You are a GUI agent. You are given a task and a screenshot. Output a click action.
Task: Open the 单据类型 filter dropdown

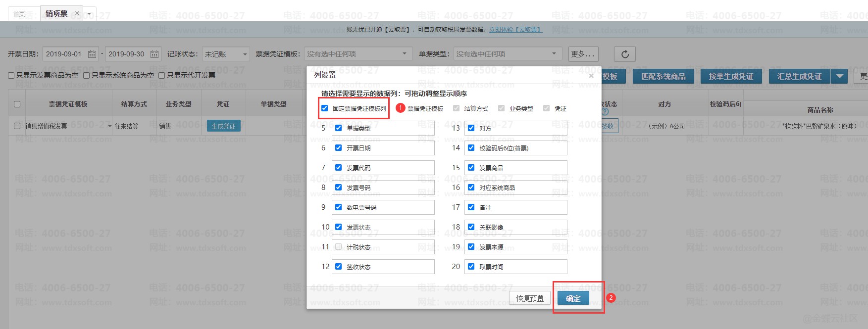pyautogui.click(x=554, y=54)
